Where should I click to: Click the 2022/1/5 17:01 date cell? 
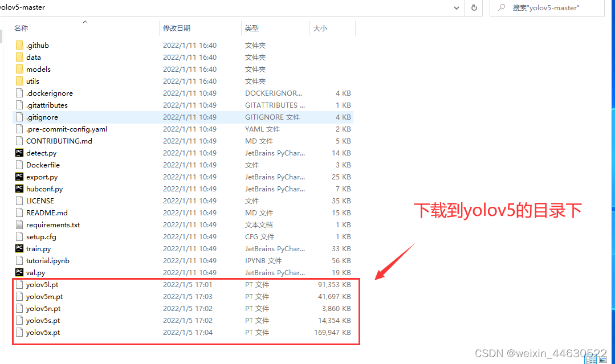point(188,284)
